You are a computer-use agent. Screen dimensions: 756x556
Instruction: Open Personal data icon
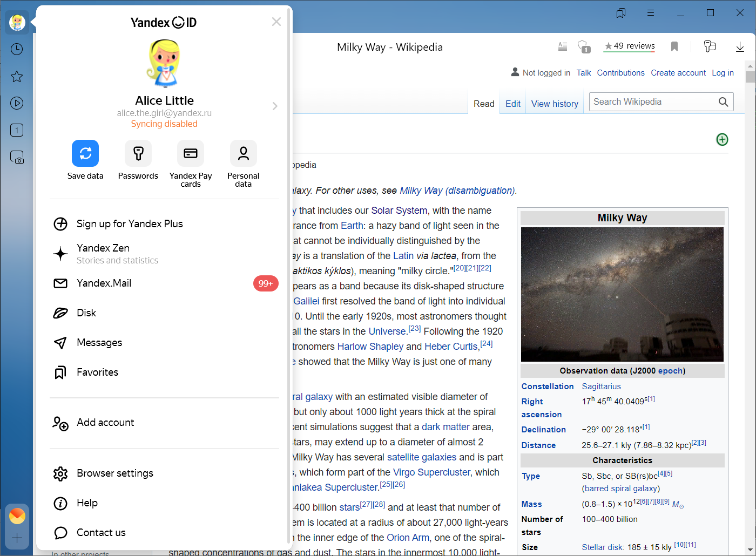244,153
